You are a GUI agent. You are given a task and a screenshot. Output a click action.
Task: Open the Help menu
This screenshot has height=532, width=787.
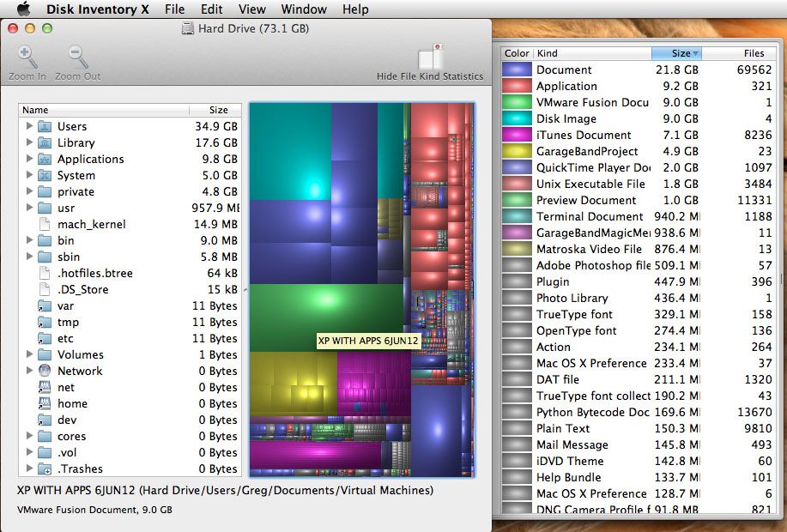coord(355,9)
